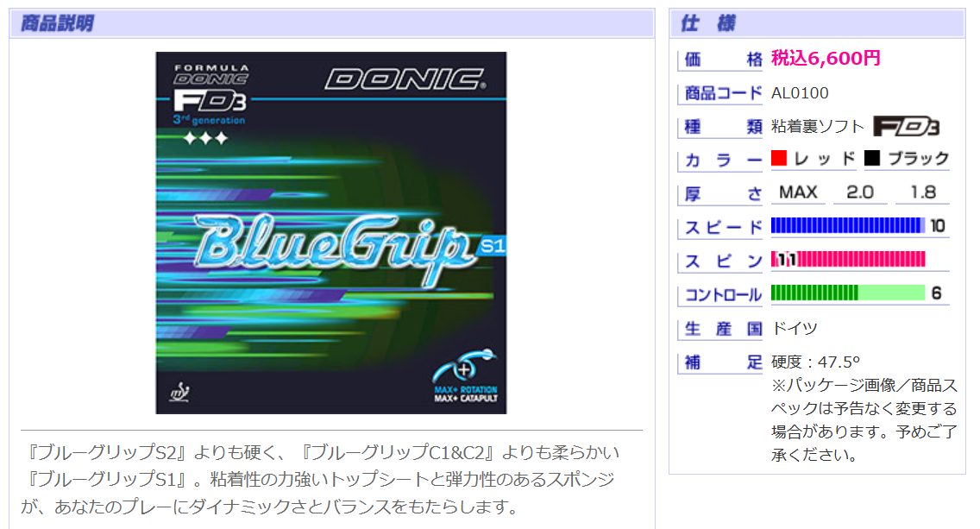Image resolution: width=980 pixels, height=529 pixels.
Task: Click the Formula Donic FD3 badge on package
Action: (x=210, y=94)
